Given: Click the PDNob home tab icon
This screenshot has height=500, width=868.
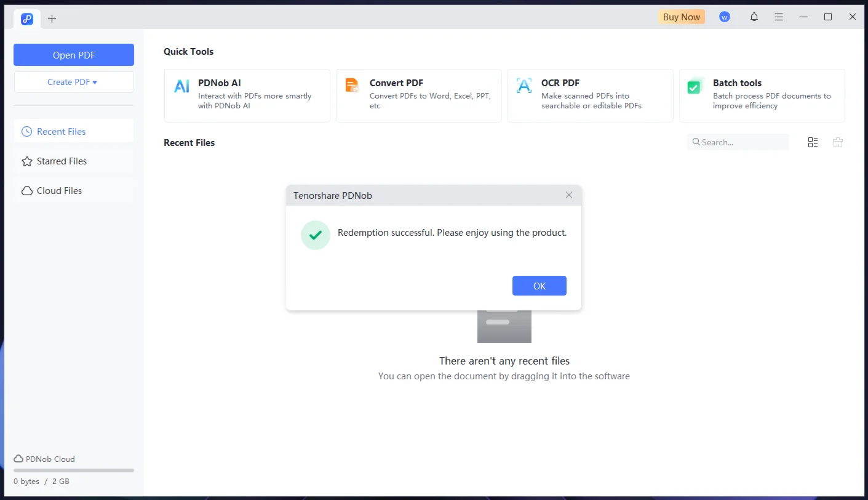Looking at the screenshot, I should [x=27, y=19].
